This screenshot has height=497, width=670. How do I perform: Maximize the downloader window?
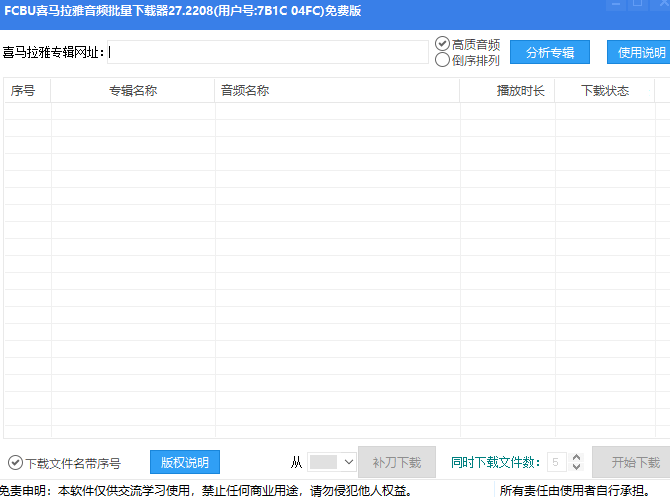click(638, 4)
